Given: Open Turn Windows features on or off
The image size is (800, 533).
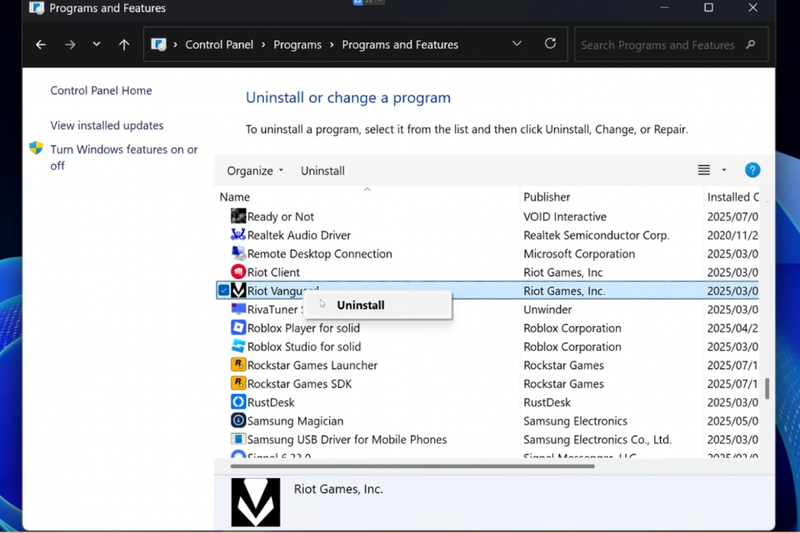Looking at the screenshot, I should (x=124, y=157).
